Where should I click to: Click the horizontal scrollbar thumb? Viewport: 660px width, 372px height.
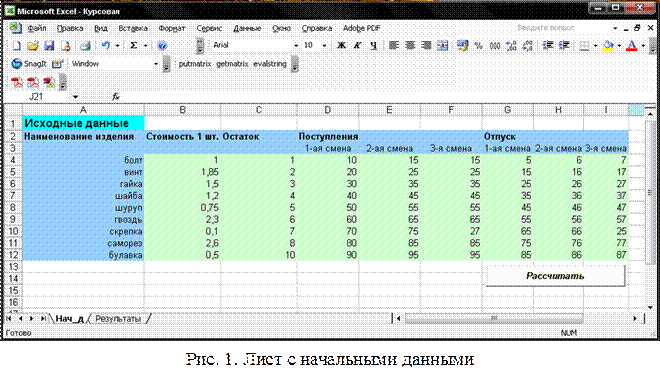[x=494, y=318]
